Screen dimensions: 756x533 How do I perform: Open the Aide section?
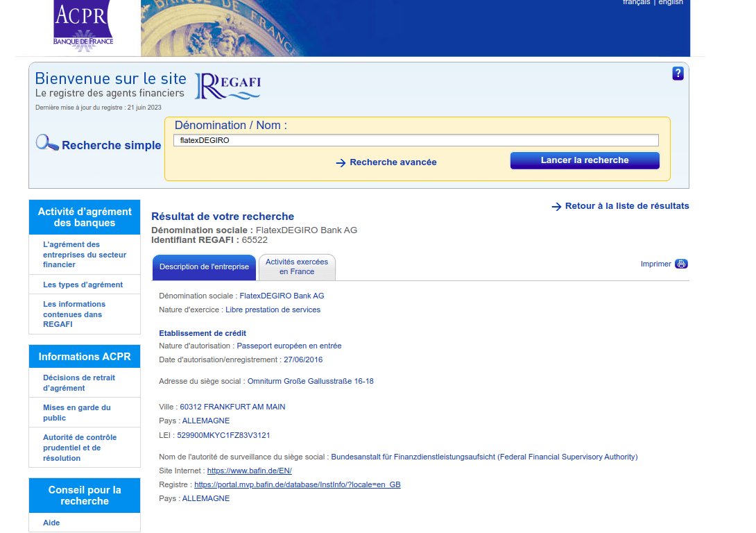coord(51,523)
